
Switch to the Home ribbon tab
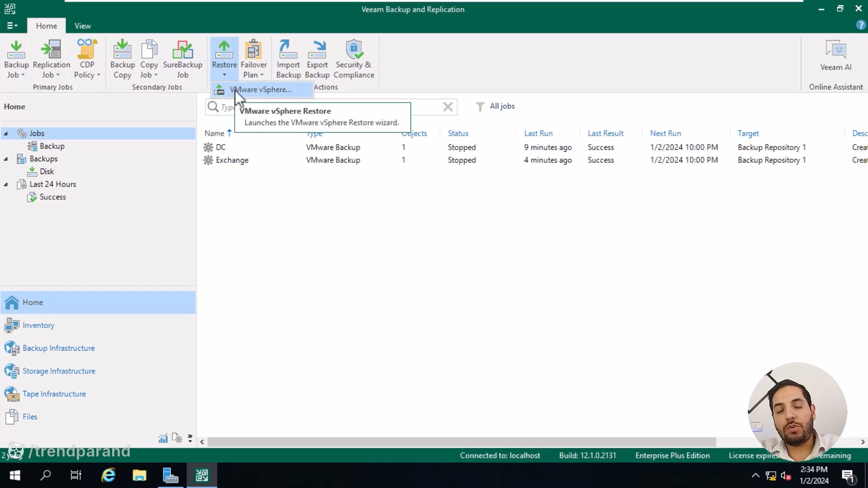(47, 26)
